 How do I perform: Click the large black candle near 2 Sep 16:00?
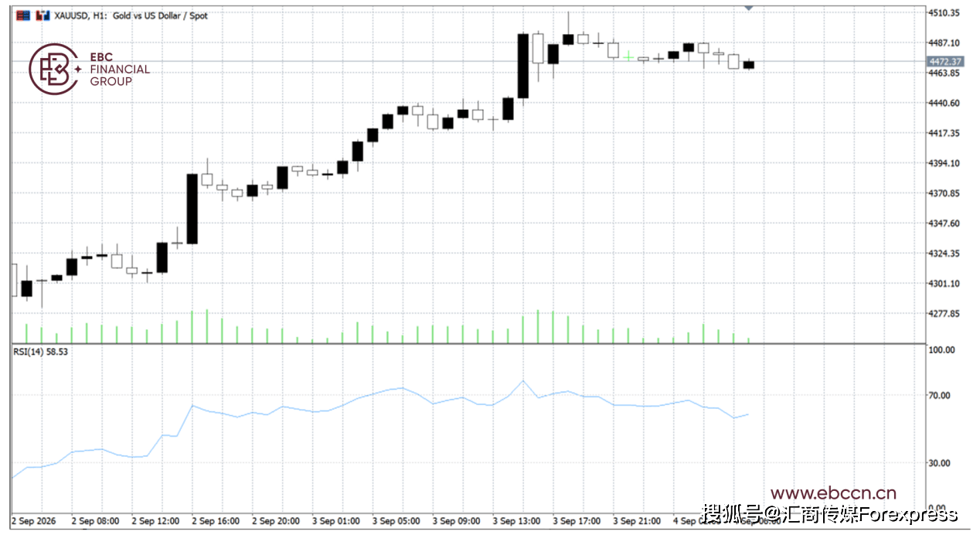[192, 209]
